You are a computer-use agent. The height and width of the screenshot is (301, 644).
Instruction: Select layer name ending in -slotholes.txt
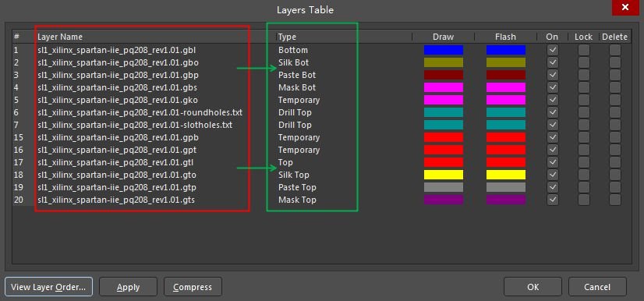click(135, 125)
